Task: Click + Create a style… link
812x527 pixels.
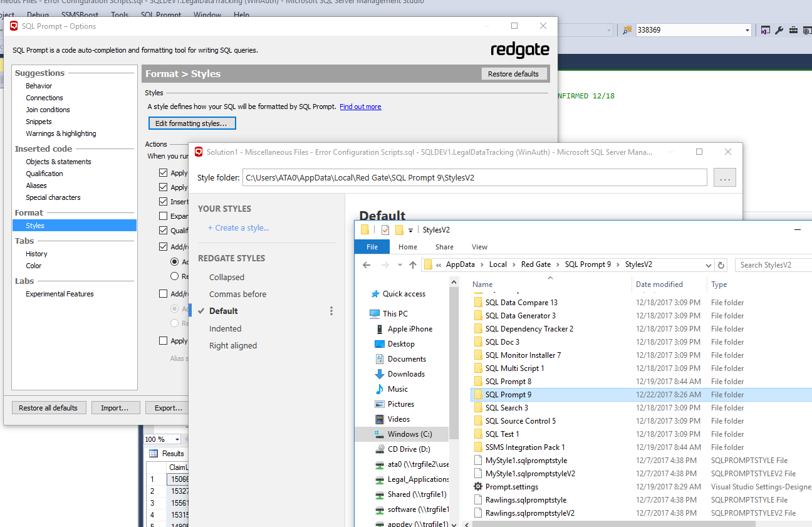Action: [x=238, y=228]
